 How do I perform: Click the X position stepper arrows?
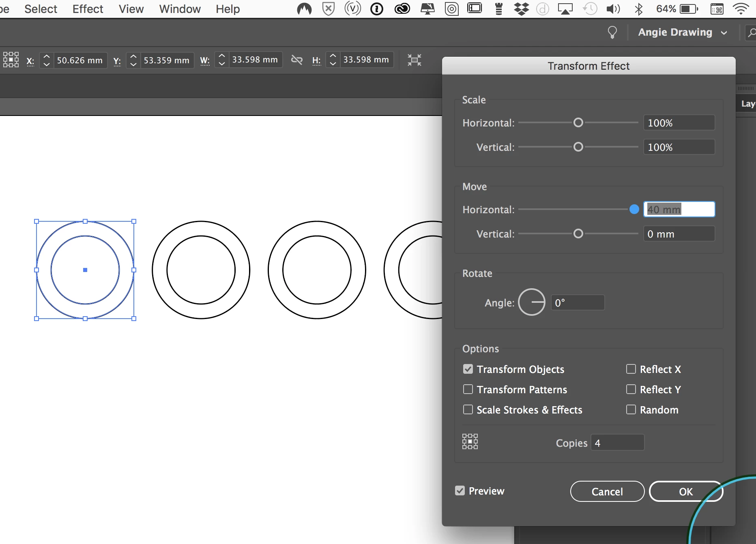pos(46,60)
